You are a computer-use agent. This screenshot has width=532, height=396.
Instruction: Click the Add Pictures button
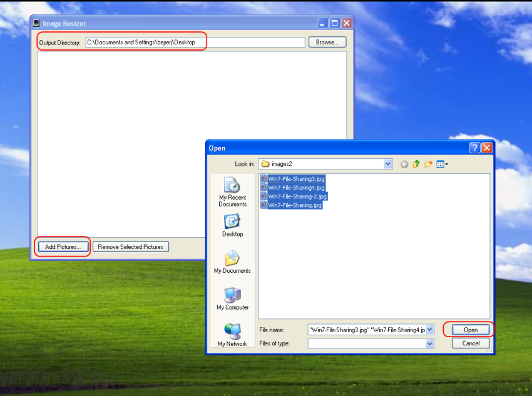[63, 247]
